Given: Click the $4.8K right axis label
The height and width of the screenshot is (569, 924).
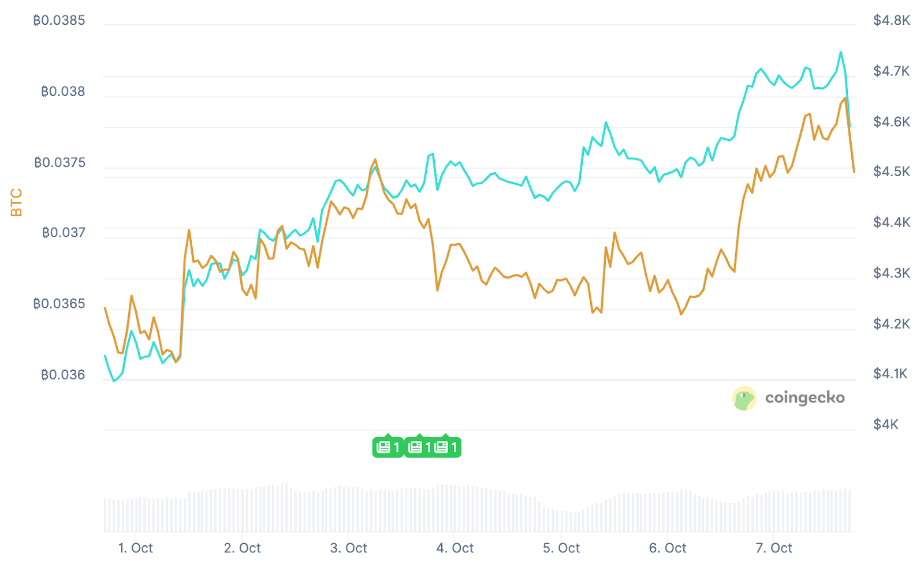Looking at the screenshot, I should tap(891, 20).
